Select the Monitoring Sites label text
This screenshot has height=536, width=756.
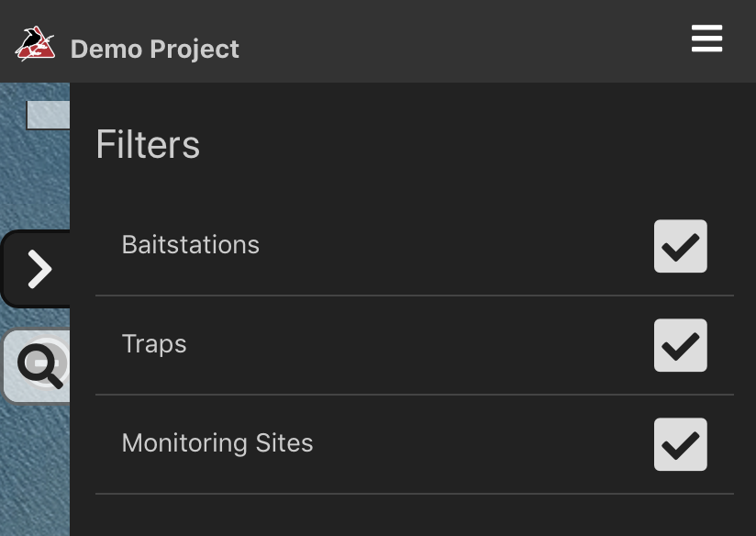[x=217, y=443]
